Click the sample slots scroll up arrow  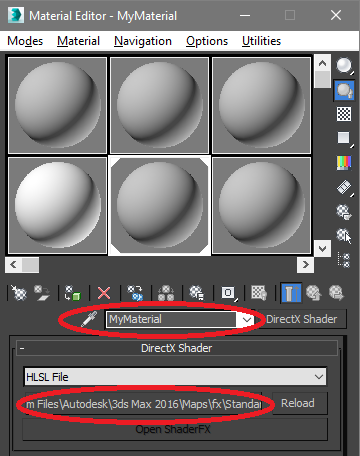[x=322, y=63]
